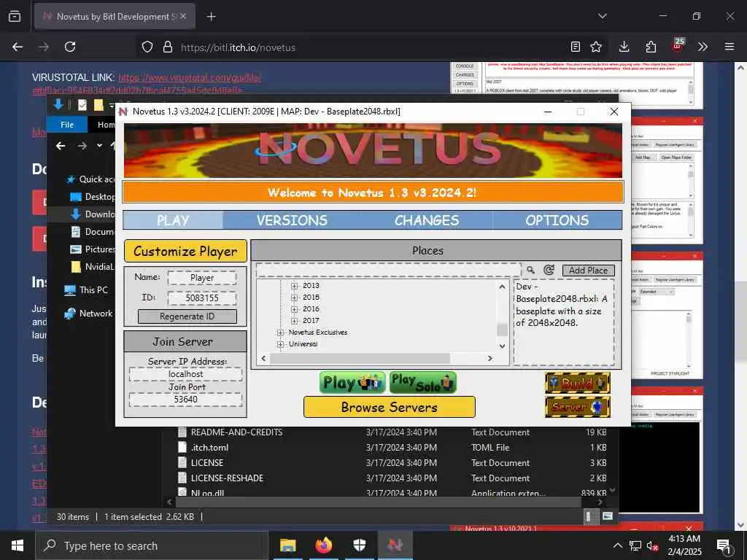The width and height of the screenshot is (747, 560).
Task: Click the Join Port field showing 53640
Action: tap(186, 400)
